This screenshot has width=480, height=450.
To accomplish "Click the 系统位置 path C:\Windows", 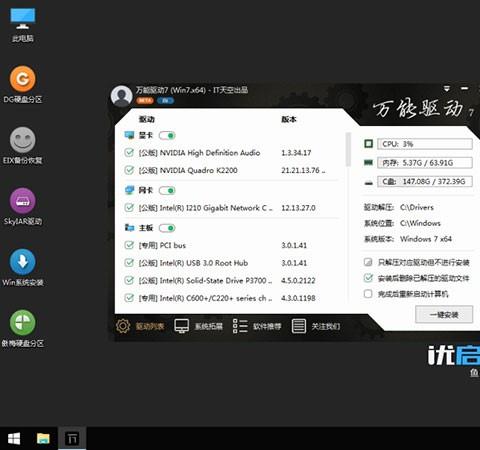I will [420, 223].
